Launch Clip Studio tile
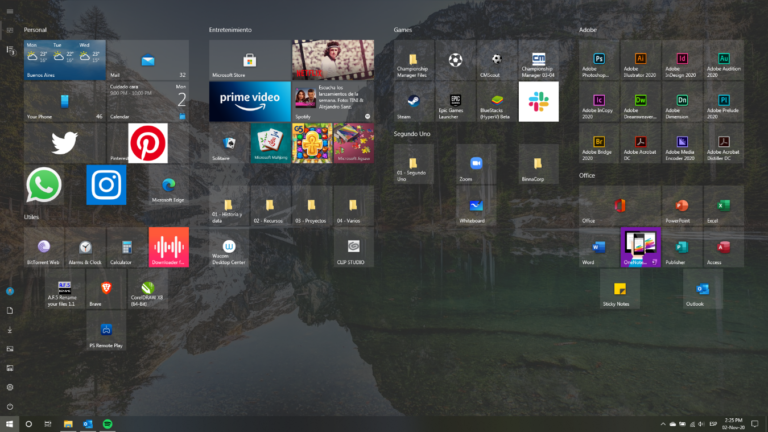The image size is (768, 432). [354, 247]
